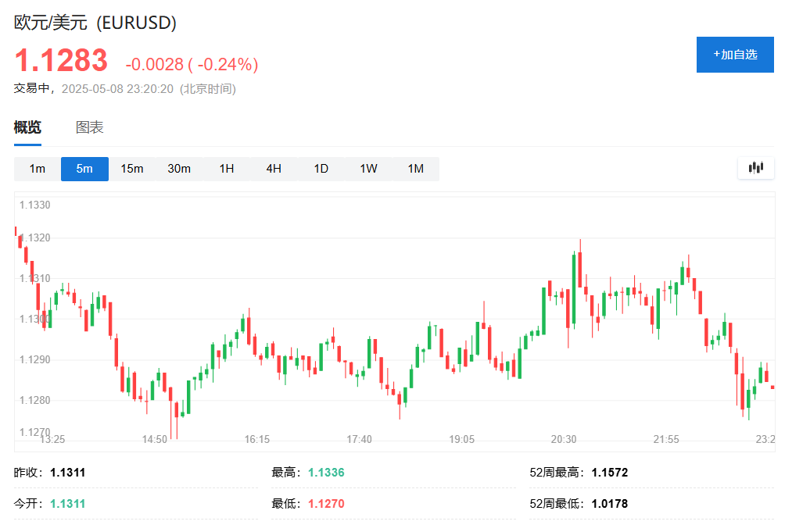
Task: Click the 1.1280 price axis label
Action: 35,400
